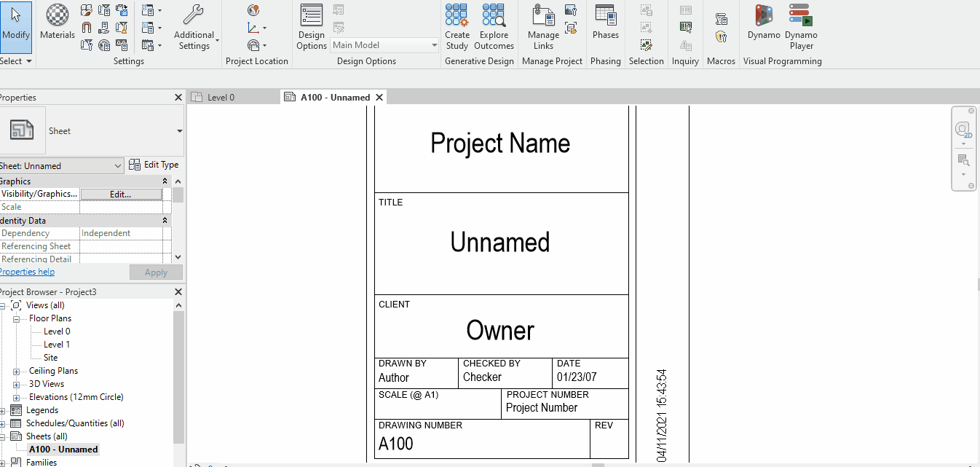Switch to the Level 0 view tab
The width and height of the screenshot is (980, 467).
pos(221,98)
